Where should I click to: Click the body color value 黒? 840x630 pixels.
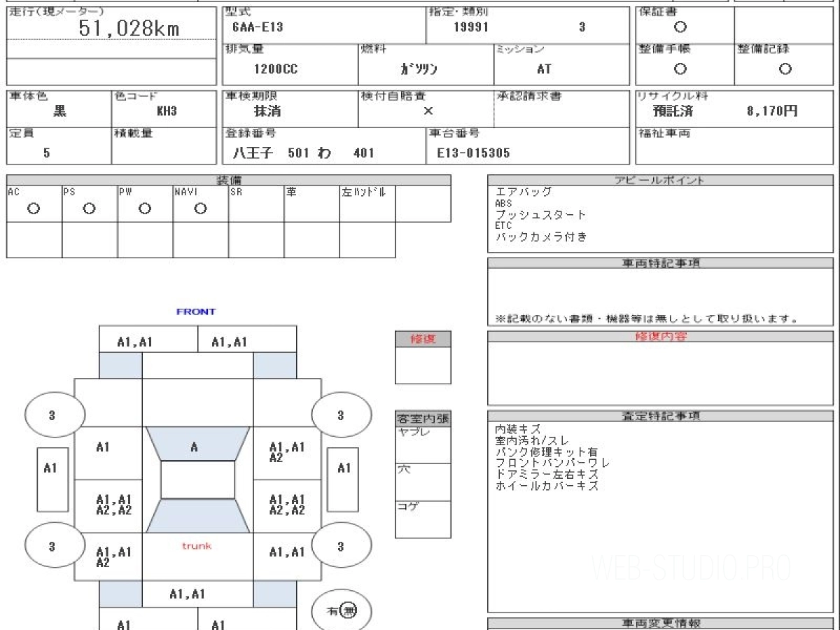pyautogui.click(x=60, y=111)
